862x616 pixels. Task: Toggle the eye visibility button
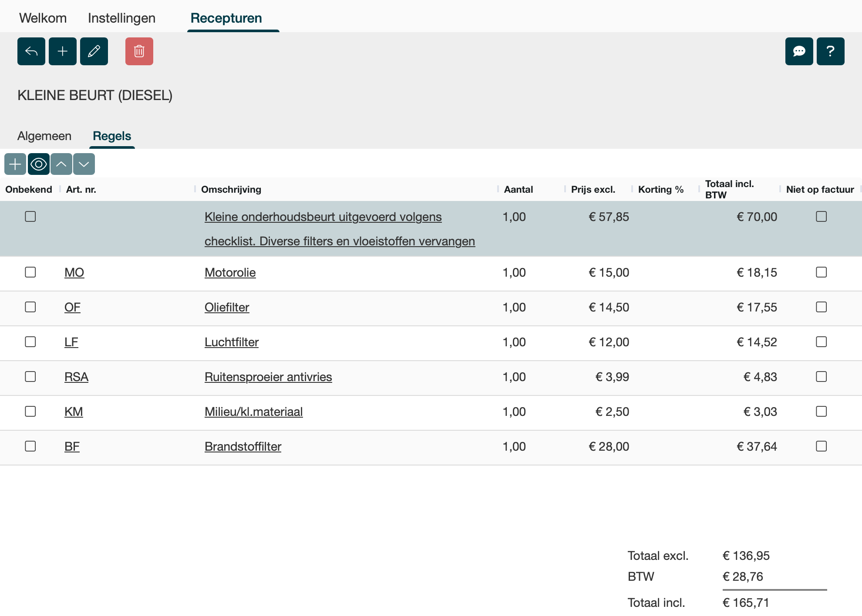pos(39,164)
